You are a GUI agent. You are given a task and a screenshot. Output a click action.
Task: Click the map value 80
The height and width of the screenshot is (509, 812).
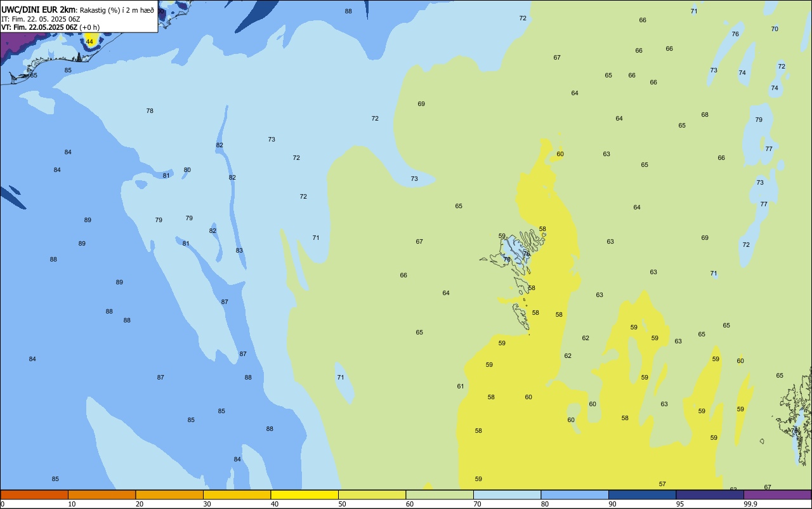click(x=187, y=169)
